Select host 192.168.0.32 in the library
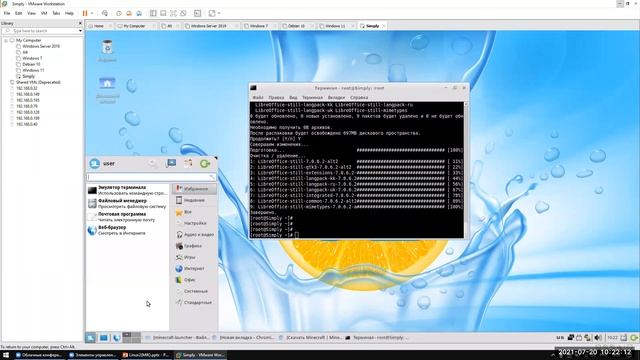 pyautogui.click(x=27, y=88)
